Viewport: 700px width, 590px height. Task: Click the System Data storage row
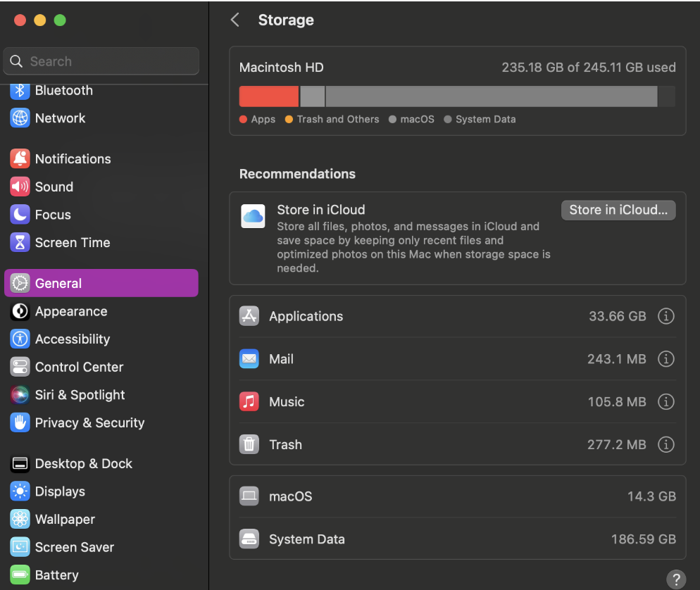coord(457,539)
